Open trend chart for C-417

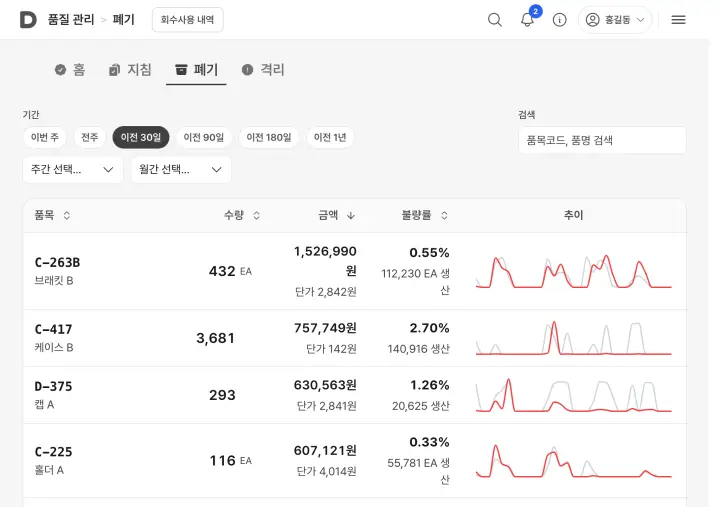click(x=574, y=338)
